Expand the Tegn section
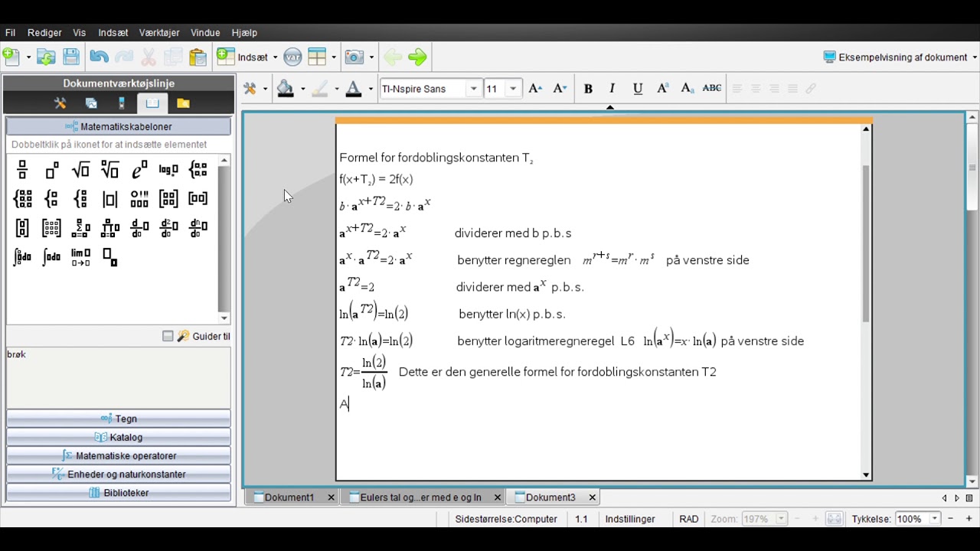This screenshot has height=551, width=980. tap(119, 419)
